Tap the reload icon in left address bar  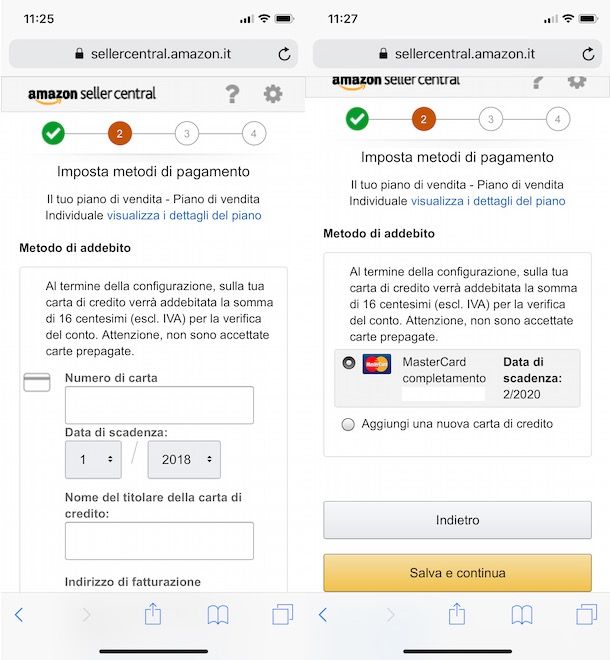[284, 54]
